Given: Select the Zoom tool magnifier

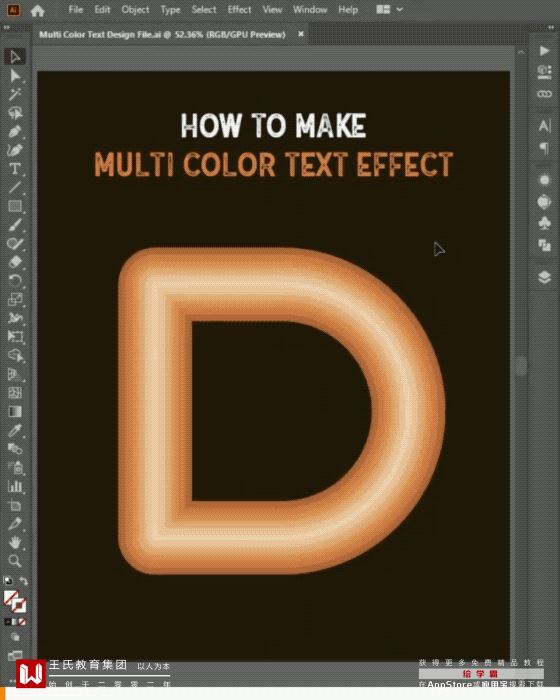Looking at the screenshot, I should click(x=15, y=561).
